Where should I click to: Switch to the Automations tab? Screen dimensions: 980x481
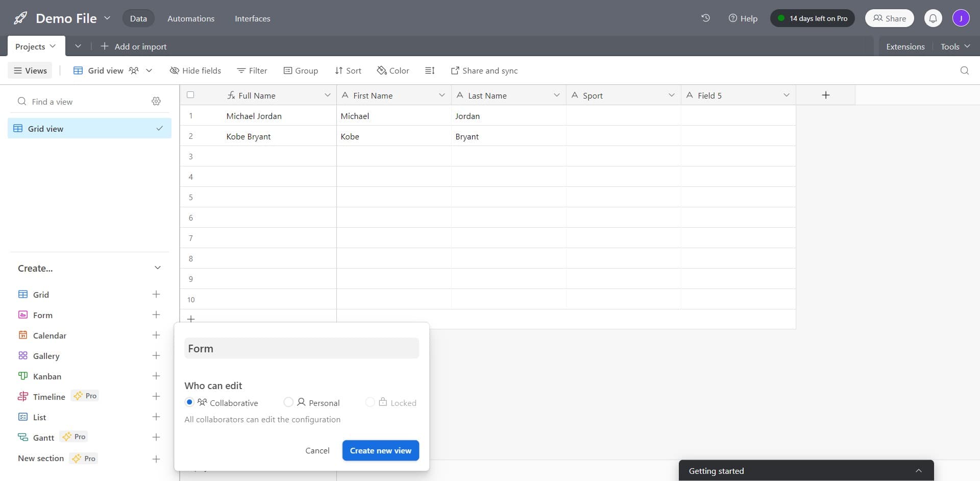pyautogui.click(x=191, y=18)
